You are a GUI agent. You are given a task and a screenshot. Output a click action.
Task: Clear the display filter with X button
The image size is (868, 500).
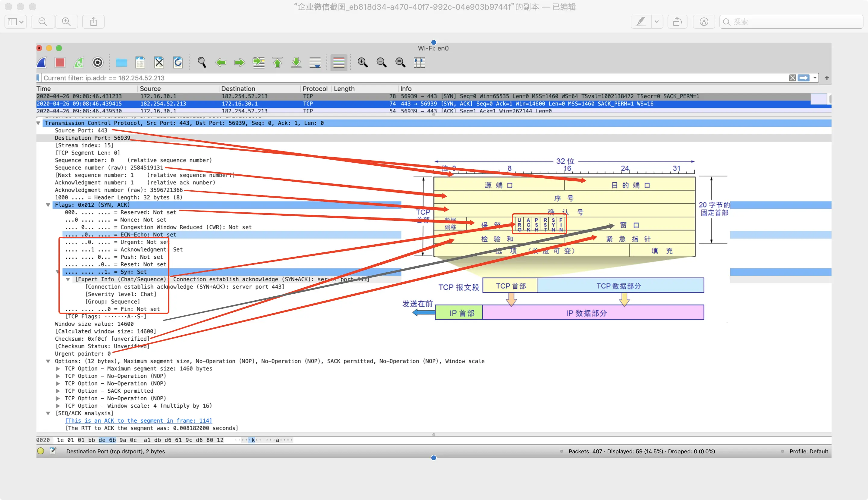792,78
